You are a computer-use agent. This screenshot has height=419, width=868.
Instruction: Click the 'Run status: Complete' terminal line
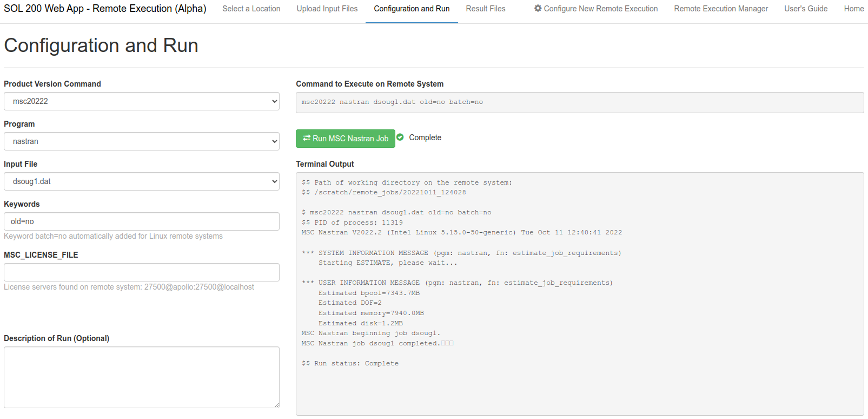tap(350, 363)
